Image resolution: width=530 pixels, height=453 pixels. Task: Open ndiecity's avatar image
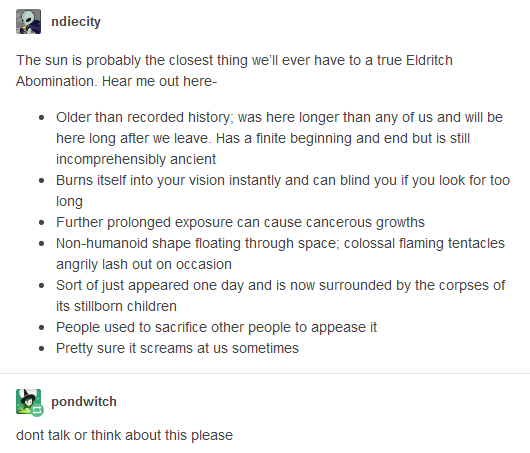click(28, 22)
